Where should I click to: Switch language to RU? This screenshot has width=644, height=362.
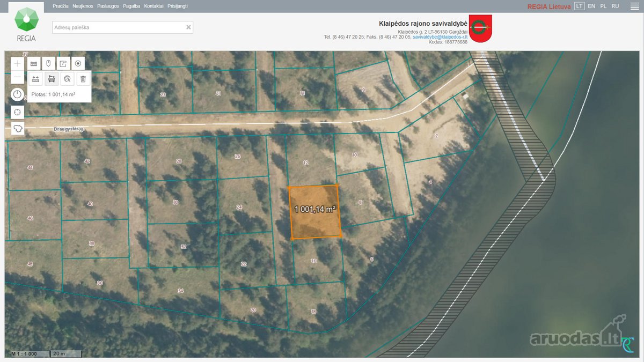615,6
